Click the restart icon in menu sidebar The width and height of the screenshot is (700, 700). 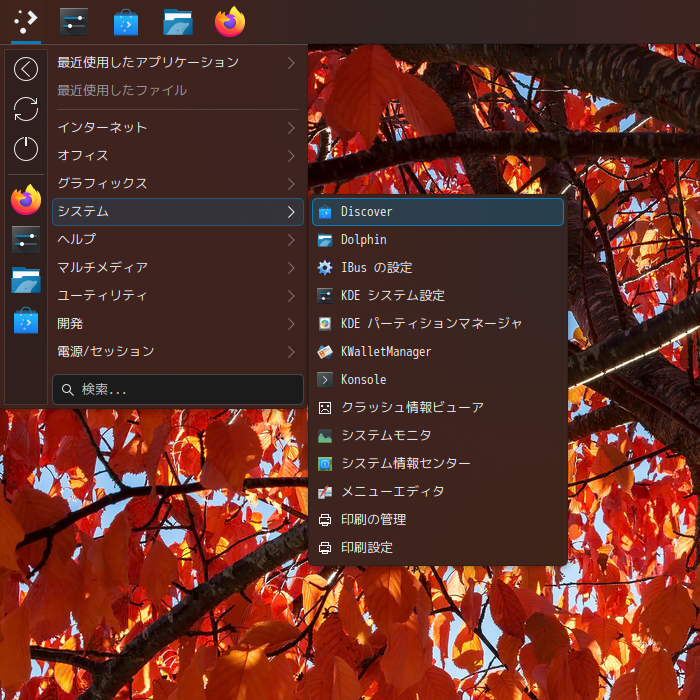tap(26, 109)
